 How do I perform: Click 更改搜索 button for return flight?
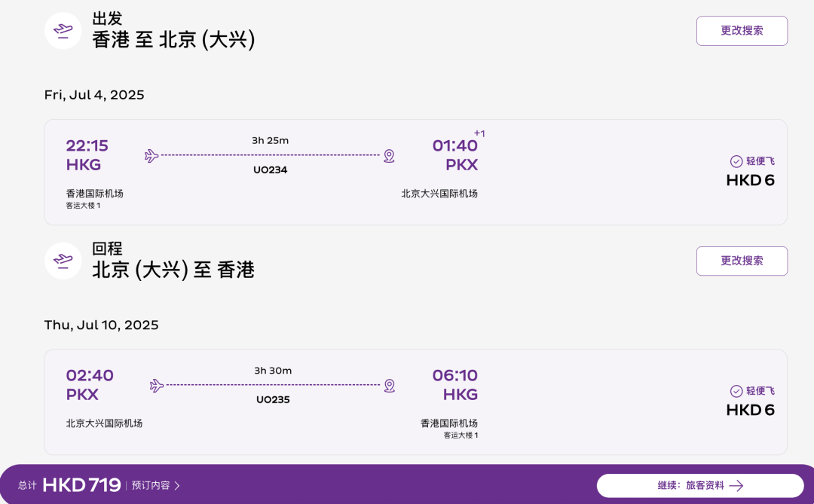(742, 261)
